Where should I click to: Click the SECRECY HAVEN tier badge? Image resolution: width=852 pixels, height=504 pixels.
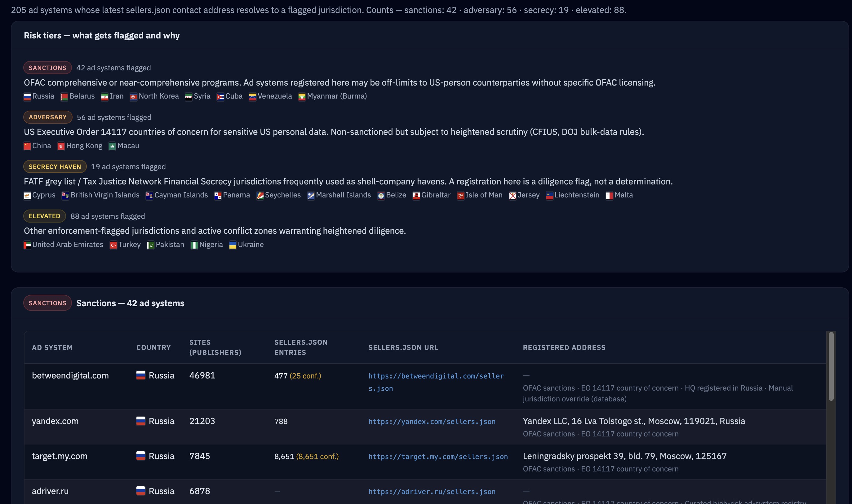click(x=55, y=166)
